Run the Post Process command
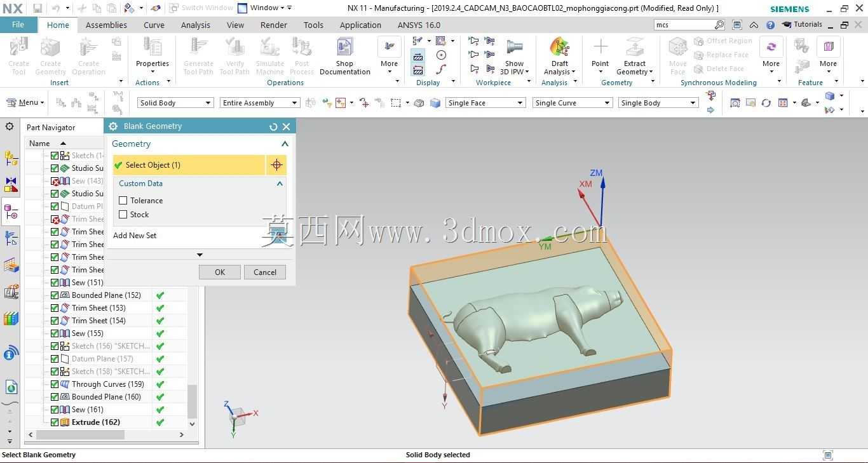The width and height of the screenshot is (868, 463). 302,56
